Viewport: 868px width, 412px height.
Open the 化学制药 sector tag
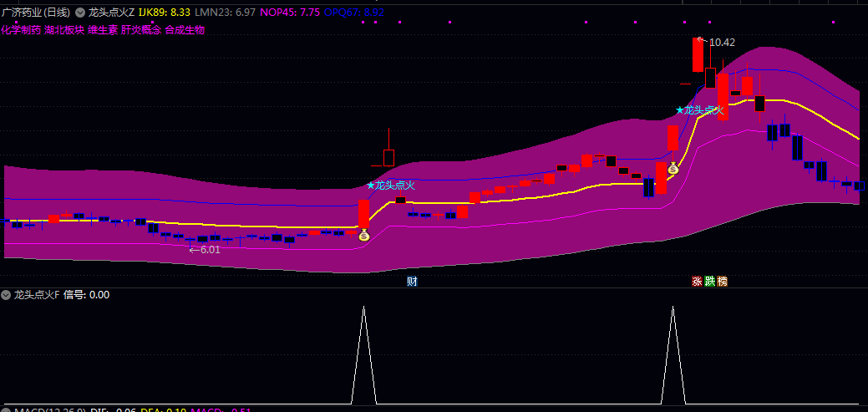point(21,30)
